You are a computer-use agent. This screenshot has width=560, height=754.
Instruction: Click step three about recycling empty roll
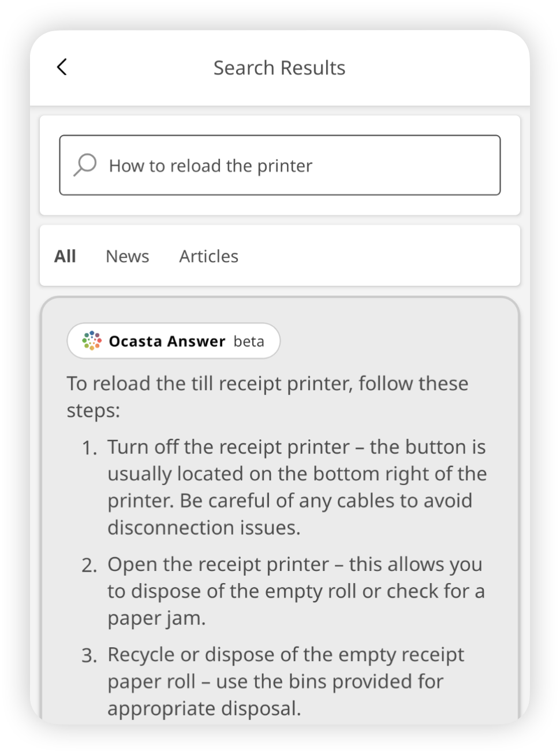tap(285, 681)
